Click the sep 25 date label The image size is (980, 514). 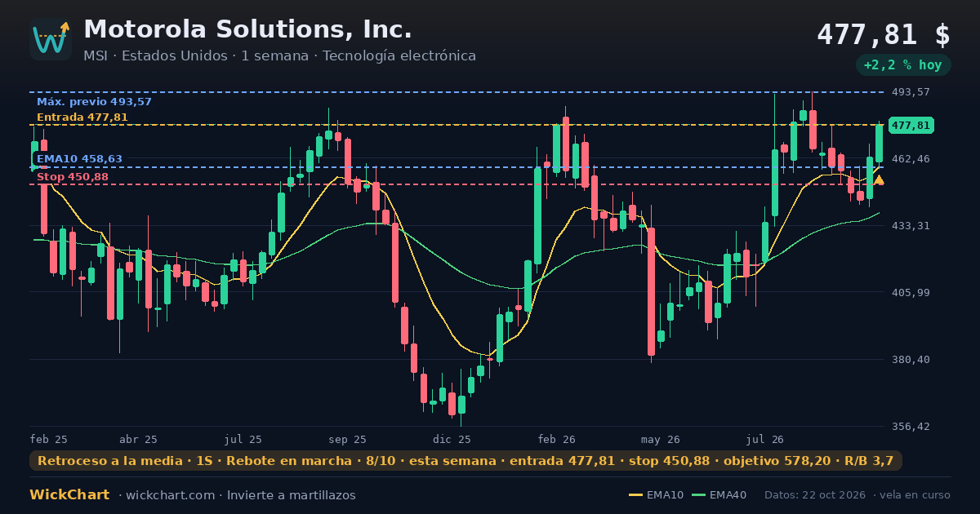pyautogui.click(x=347, y=439)
